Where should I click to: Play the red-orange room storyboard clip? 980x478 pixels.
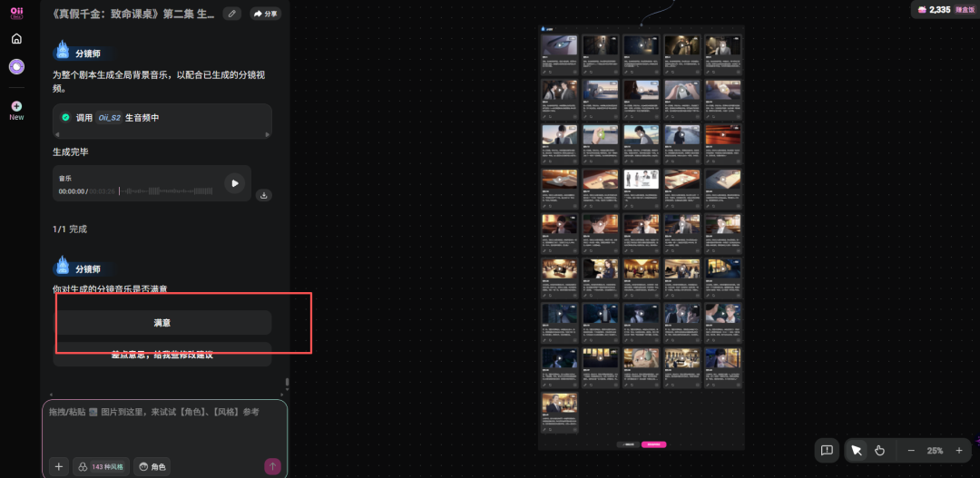point(723,135)
